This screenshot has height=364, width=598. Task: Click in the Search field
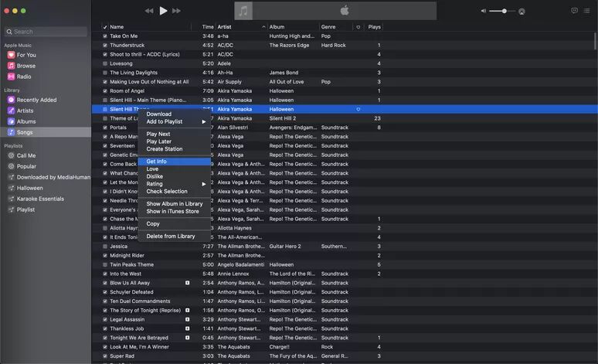point(46,32)
